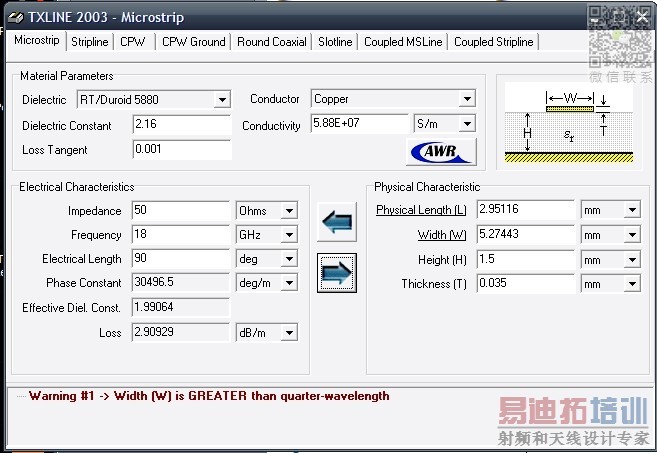Close the TXLINE window
The height and width of the screenshot is (453, 657).
click(642, 18)
